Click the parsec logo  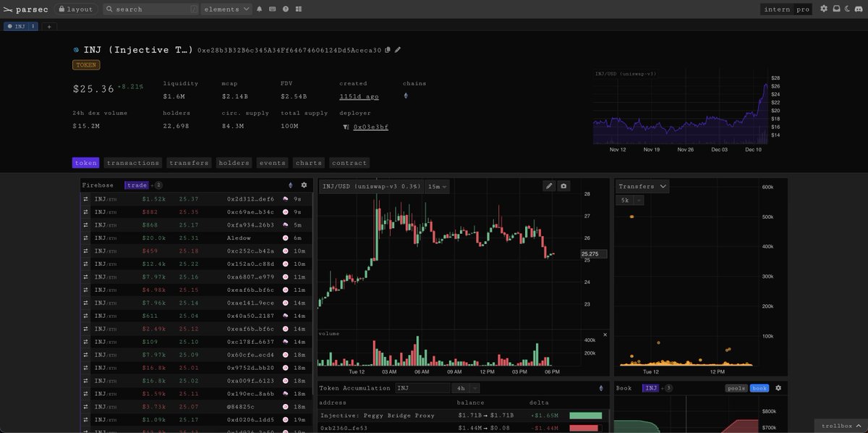(25, 9)
